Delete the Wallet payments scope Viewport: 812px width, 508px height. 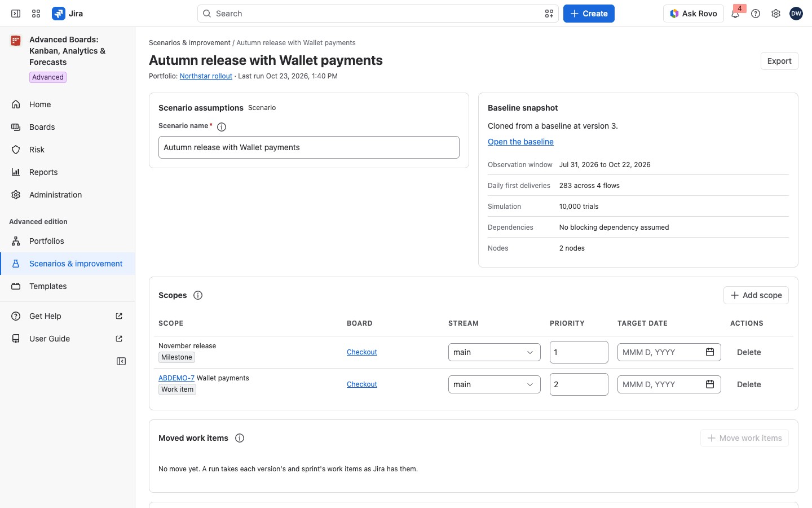749,384
